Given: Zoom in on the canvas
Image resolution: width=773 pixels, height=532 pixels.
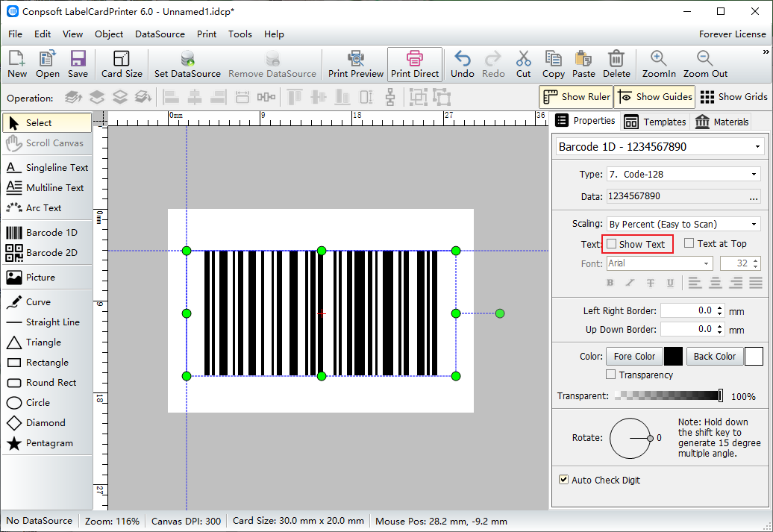Looking at the screenshot, I should click(x=659, y=64).
